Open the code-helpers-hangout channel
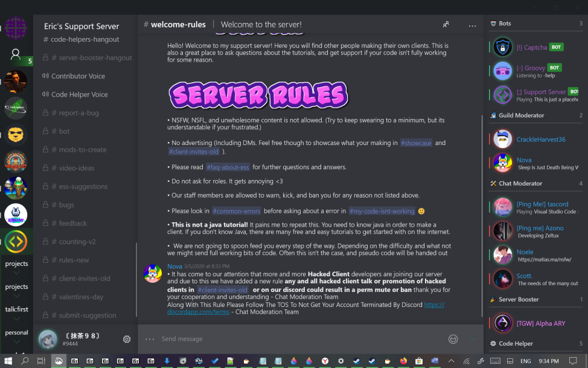Image resolution: width=588 pixels, height=368 pixels. [86, 39]
